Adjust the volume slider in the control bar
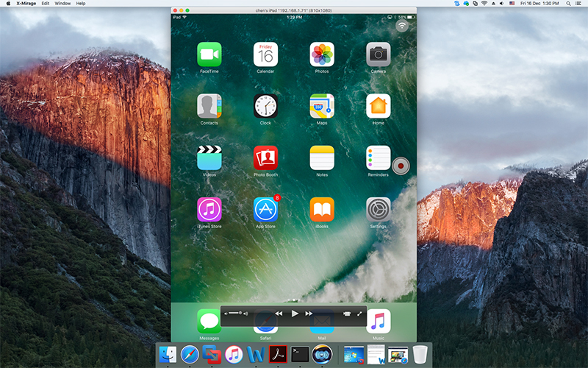This screenshot has height=368, width=588. 235,313
